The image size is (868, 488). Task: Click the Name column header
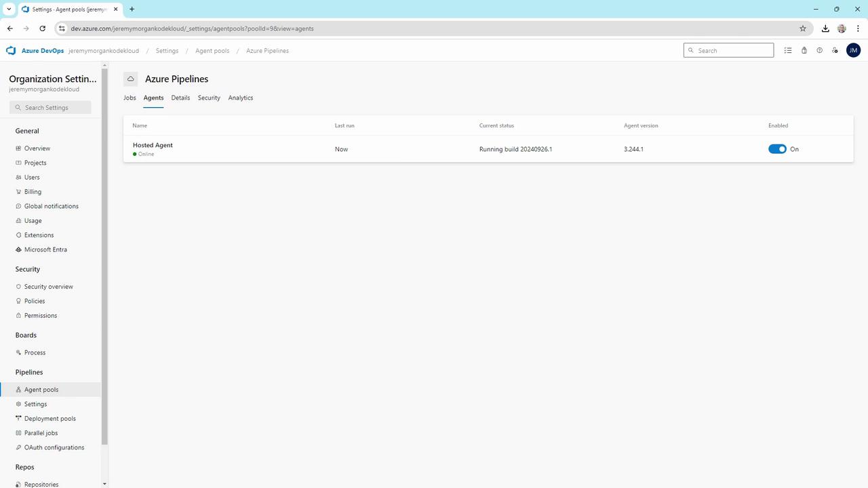pyautogui.click(x=140, y=125)
